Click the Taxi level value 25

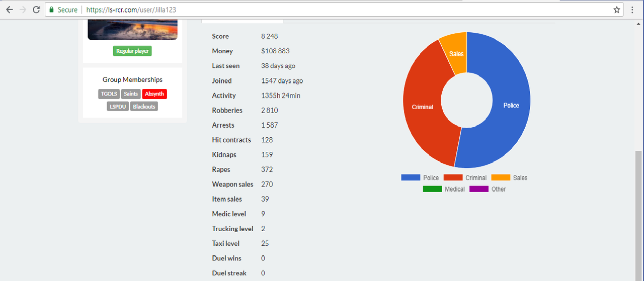click(x=265, y=243)
